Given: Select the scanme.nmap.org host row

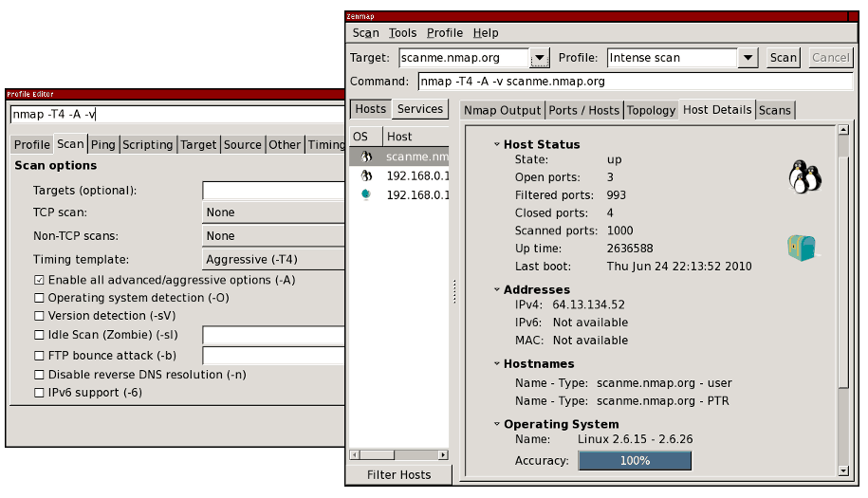Looking at the screenshot, I should (x=399, y=157).
